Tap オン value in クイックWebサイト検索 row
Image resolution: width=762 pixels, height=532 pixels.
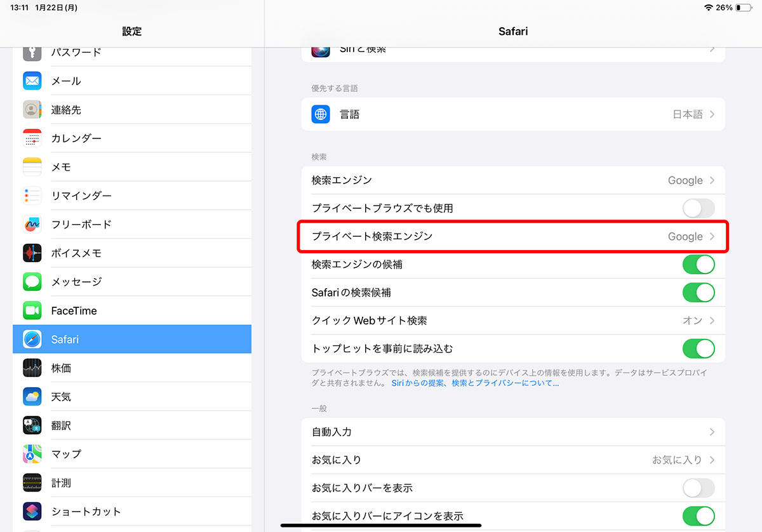coord(693,321)
